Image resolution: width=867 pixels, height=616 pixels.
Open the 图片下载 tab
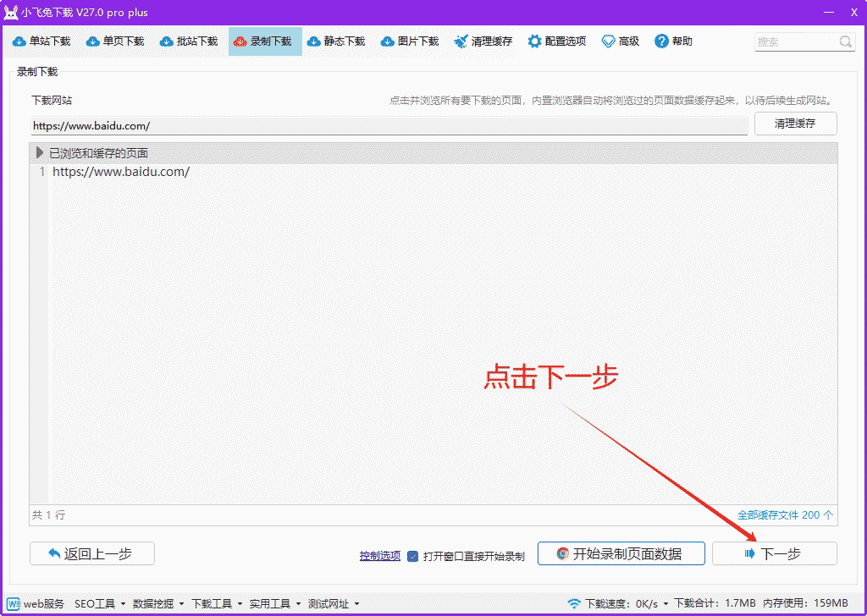(410, 41)
